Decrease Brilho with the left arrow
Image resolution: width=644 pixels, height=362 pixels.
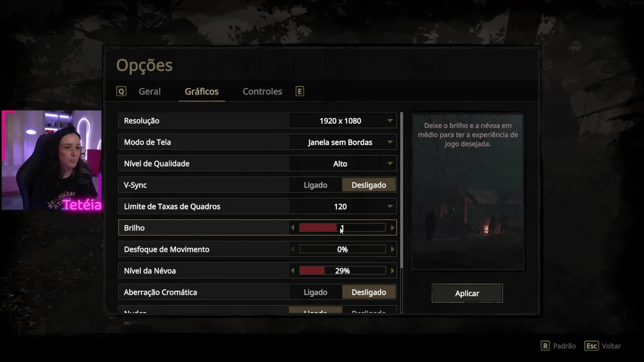[x=293, y=228]
